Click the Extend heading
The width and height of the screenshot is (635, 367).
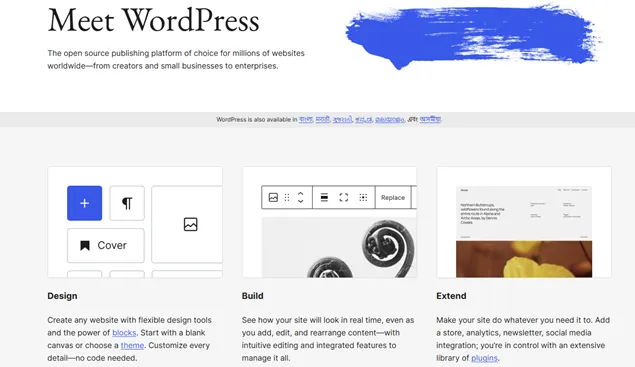pos(451,296)
